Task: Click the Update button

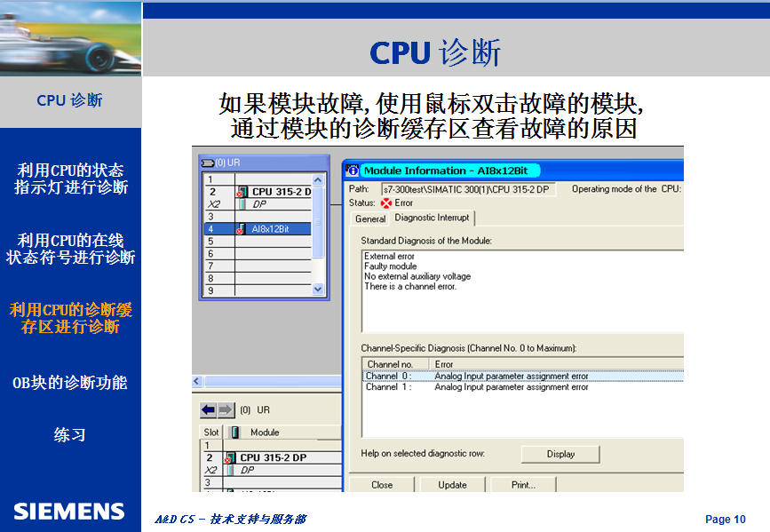Action: click(452, 485)
